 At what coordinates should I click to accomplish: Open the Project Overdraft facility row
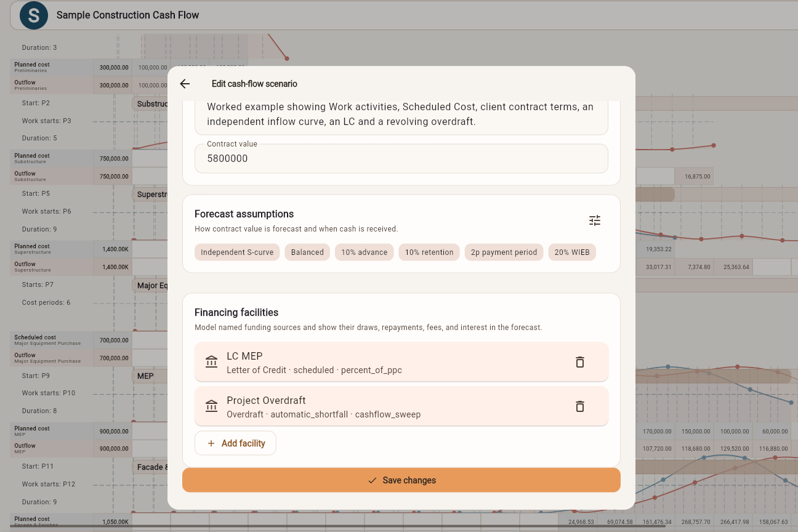coord(401,406)
